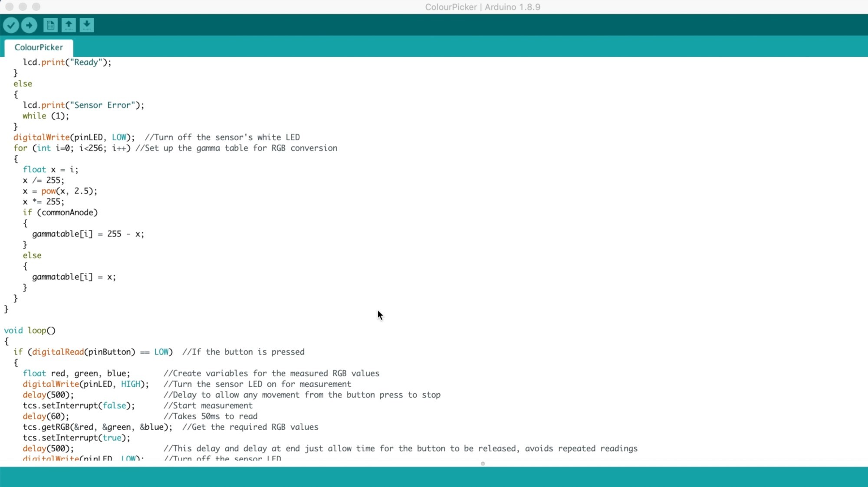Click the commonAnode if condition
868x487 pixels.
60,212
